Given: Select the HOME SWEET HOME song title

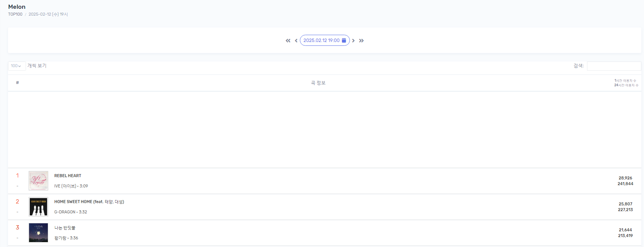Looking at the screenshot, I should (x=89, y=202).
